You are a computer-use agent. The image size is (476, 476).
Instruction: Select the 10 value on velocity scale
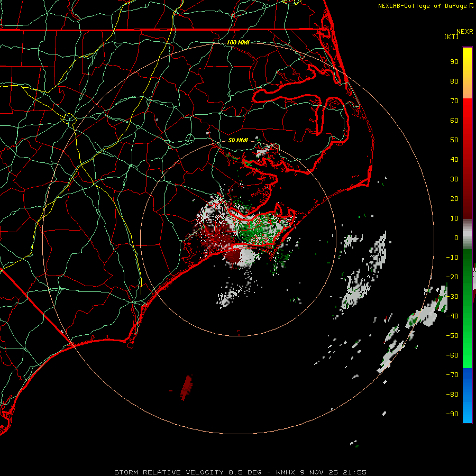[x=454, y=218]
